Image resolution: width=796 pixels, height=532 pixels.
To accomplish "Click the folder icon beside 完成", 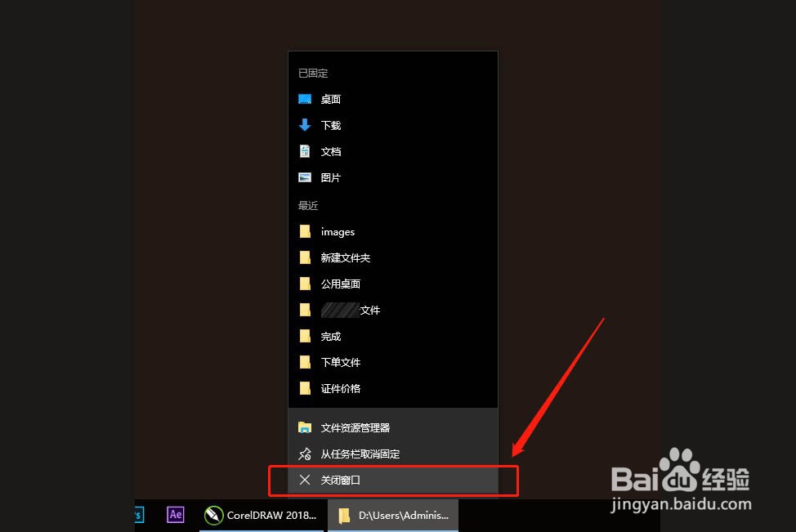I will (305, 336).
